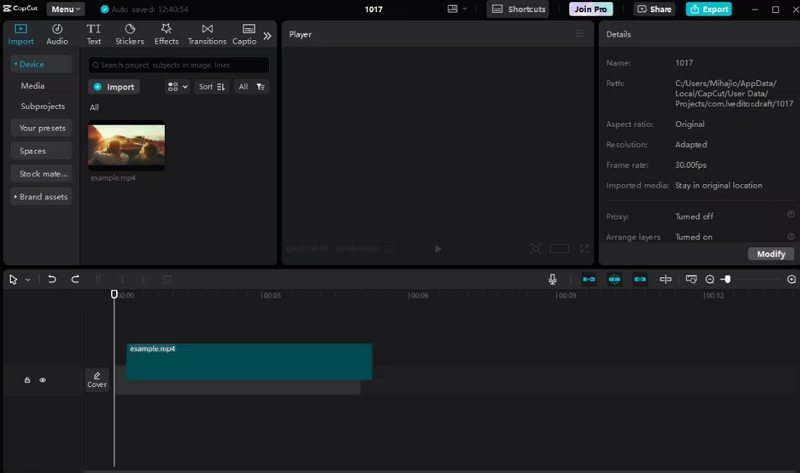This screenshot has height=473, width=800.
Task: Click the filter icon next to All
Action: (x=261, y=87)
